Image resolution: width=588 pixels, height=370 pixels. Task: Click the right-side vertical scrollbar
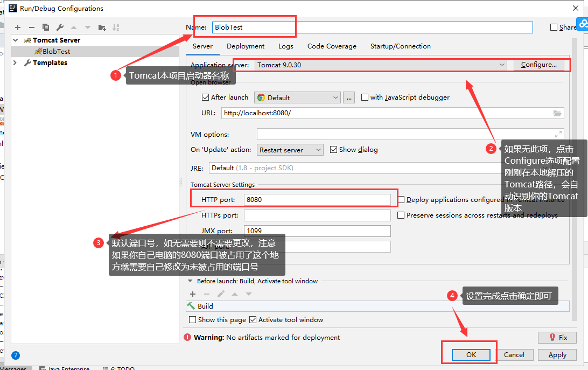tap(574, 180)
